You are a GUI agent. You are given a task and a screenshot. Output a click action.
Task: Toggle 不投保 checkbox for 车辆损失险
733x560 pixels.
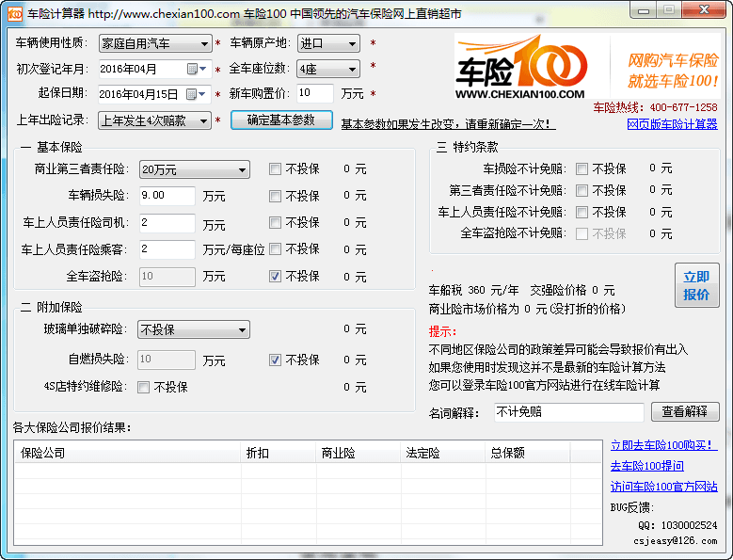coord(275,196)
